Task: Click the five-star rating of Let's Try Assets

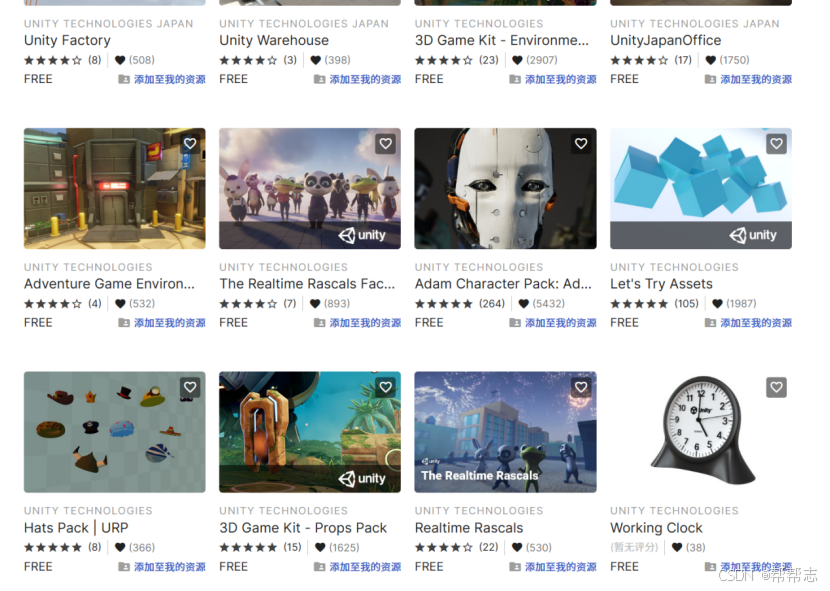Action: [x=639, y=304]
